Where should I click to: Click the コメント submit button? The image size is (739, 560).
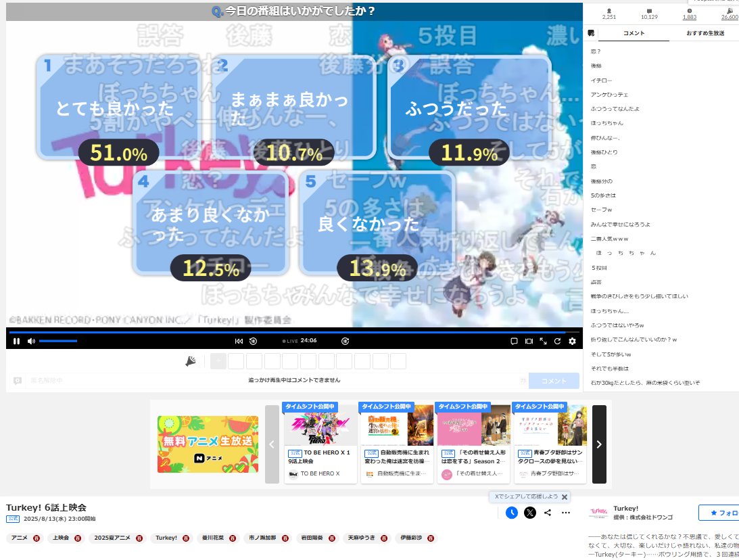[554, 381]
